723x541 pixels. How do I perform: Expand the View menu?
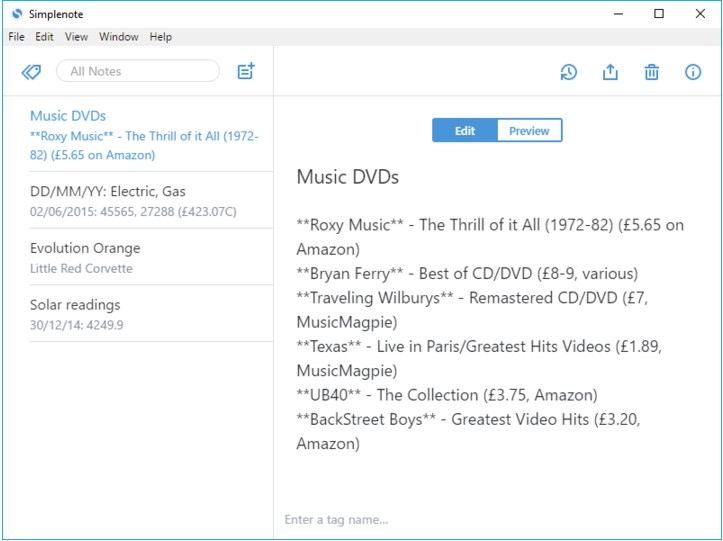click(x=76, y=37)
